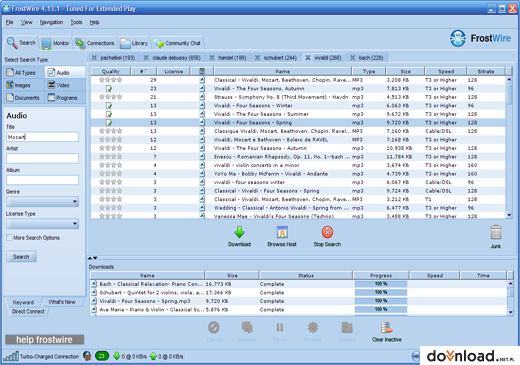
Task: Sort results by the Speed column header
Action: tap(446, 71)
